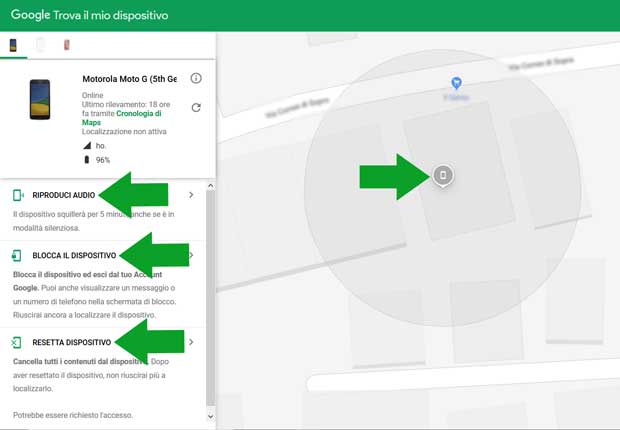
Task: Click the Online status text
Action: click(93, 95)
